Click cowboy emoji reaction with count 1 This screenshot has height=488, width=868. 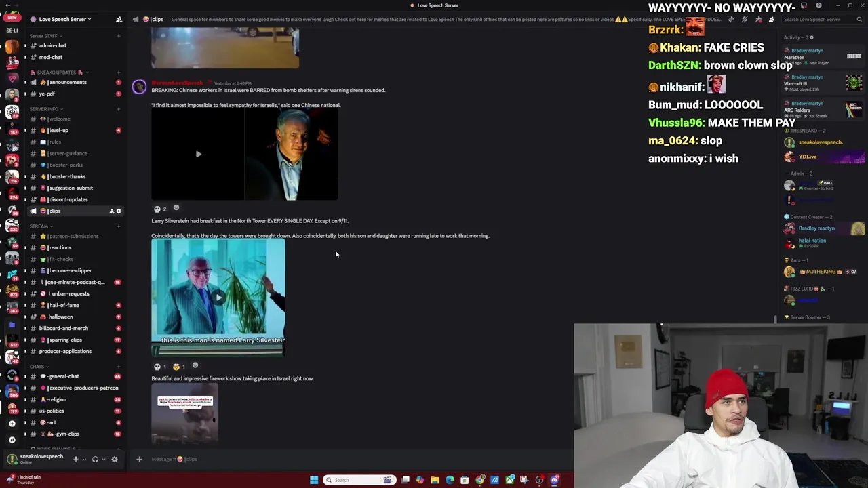(179, 367)
